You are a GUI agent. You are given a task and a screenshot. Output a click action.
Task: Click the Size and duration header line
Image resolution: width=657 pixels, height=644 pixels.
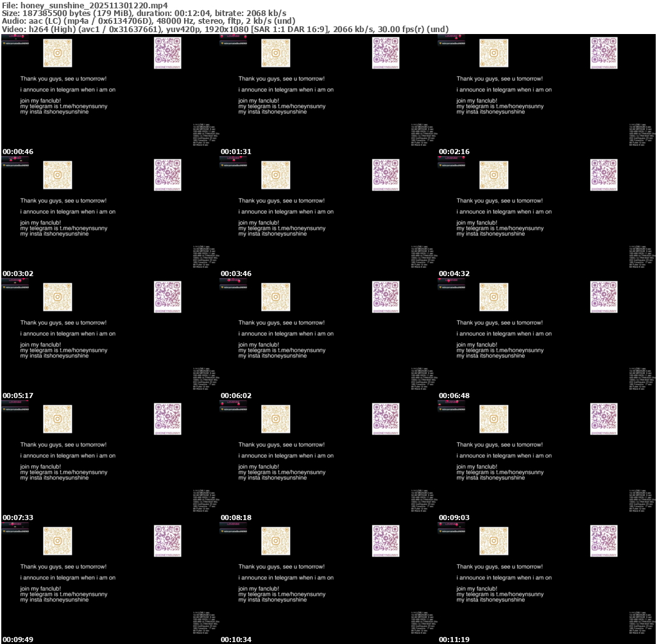pos(144,13)
